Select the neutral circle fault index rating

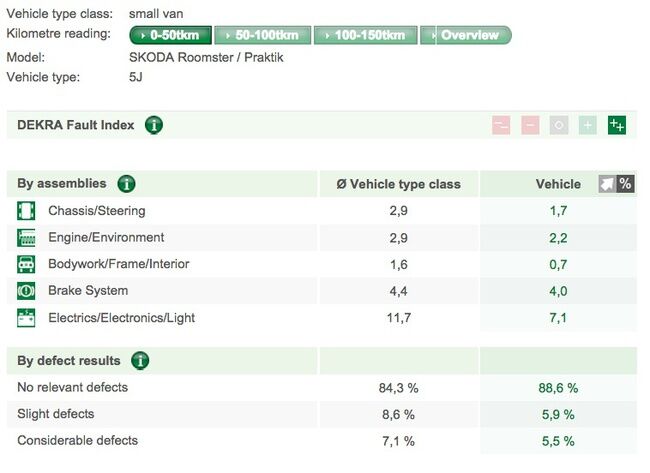tap(559, 125)
